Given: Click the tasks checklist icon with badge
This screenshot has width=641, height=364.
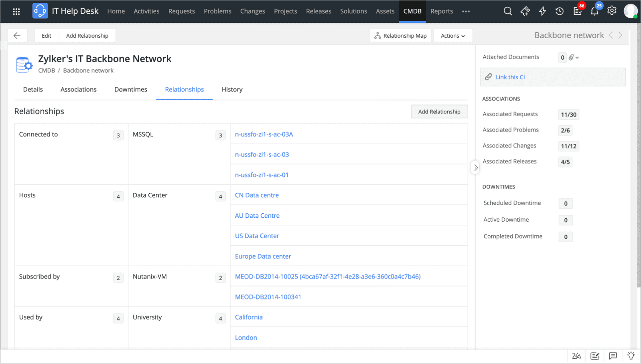Looking at the screenshot, I should click(x=578, y=11).
